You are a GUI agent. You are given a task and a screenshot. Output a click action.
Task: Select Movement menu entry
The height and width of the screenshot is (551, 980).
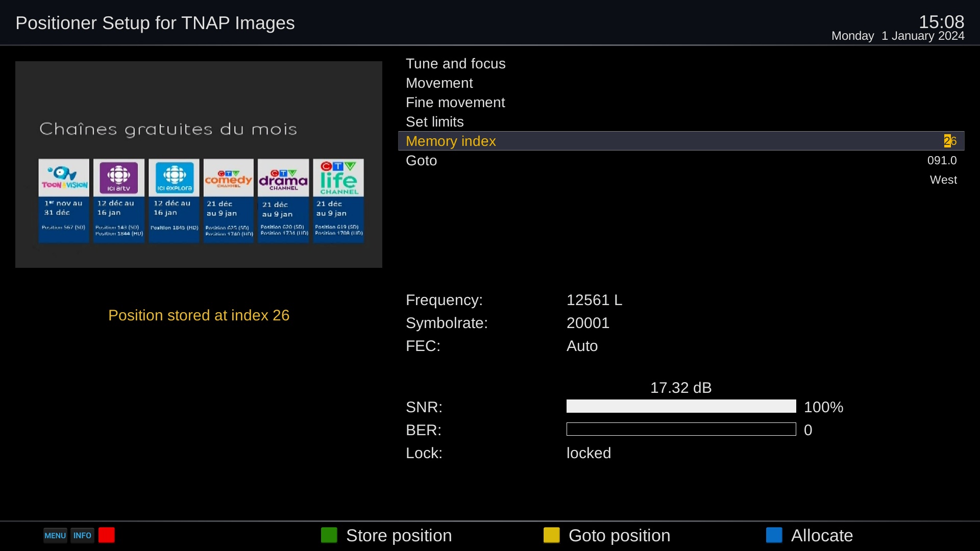681,83
